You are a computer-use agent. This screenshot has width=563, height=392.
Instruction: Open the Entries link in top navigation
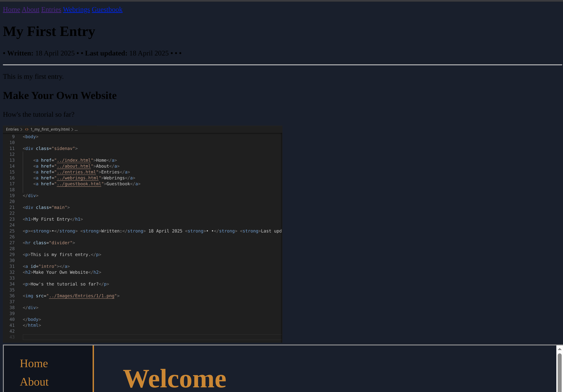point(51,10)
